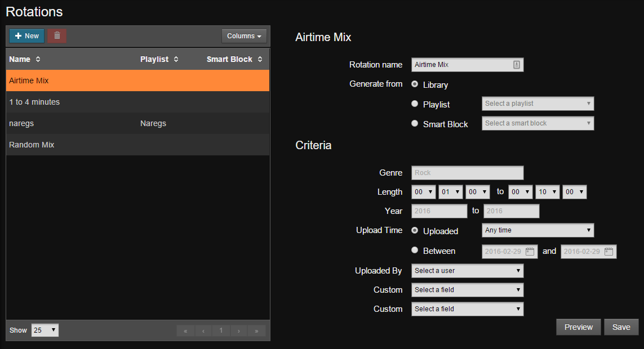644x349 pixels.
Task: Open the Columns dropdown menu
Action: pos(244,36)
